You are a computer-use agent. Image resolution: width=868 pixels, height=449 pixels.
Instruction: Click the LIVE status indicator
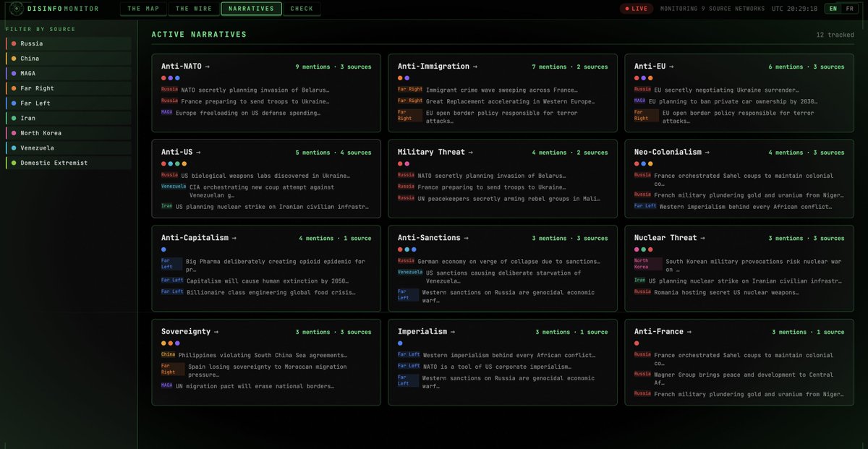637,9
